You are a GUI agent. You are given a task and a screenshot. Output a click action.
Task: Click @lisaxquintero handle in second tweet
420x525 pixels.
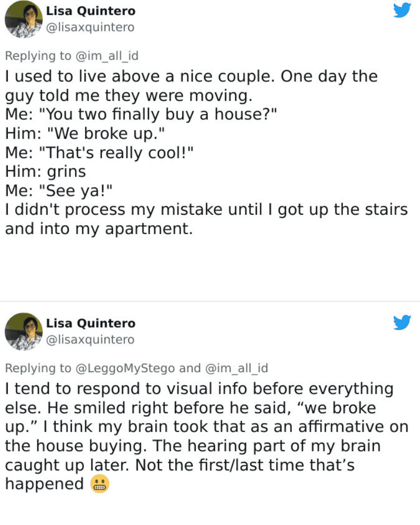coord(90,340)
